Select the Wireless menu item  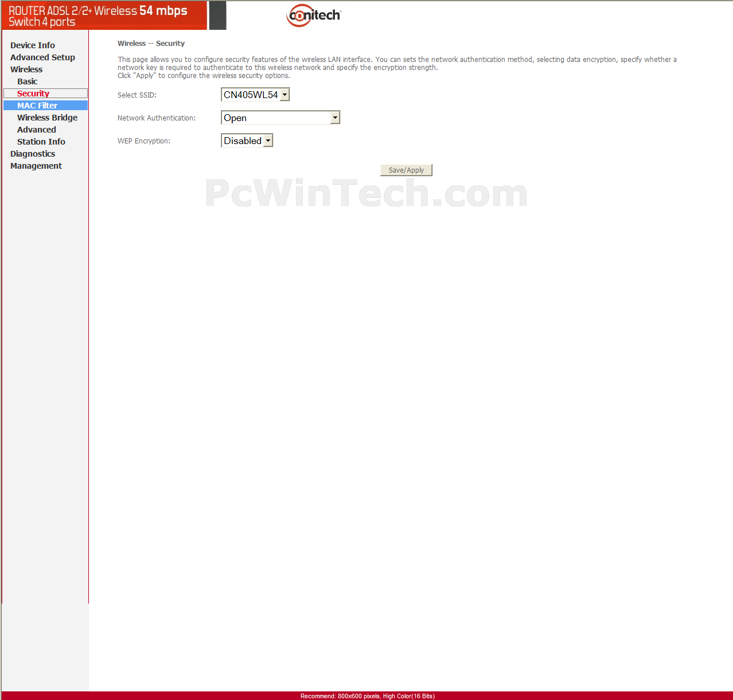(26, 69)
